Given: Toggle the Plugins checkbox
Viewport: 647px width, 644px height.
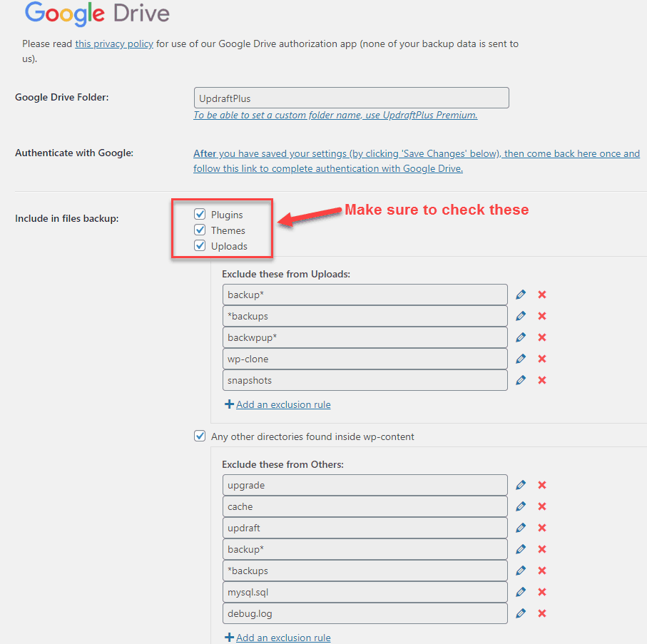Looking at the screenshot, I should 200,214.
